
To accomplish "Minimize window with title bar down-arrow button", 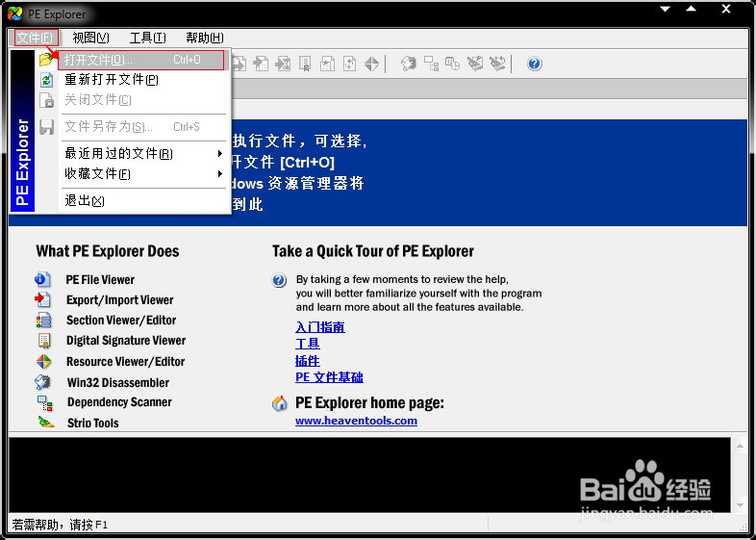I will (x=666, y=9).
